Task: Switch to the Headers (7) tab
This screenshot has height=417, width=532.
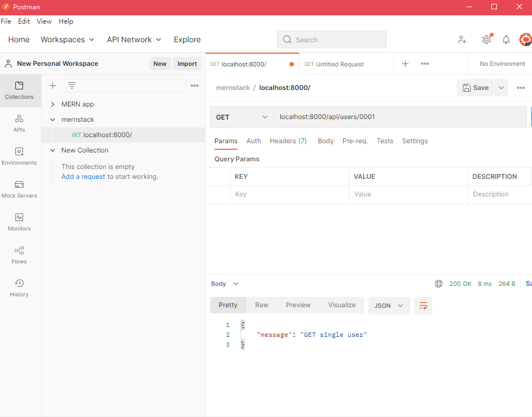Action: 288,141
